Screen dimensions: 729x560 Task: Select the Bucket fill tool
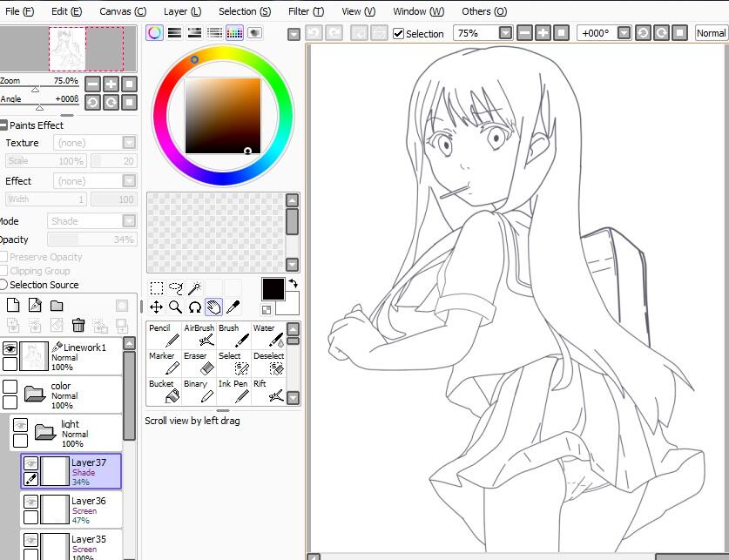(x=164, y=391)
